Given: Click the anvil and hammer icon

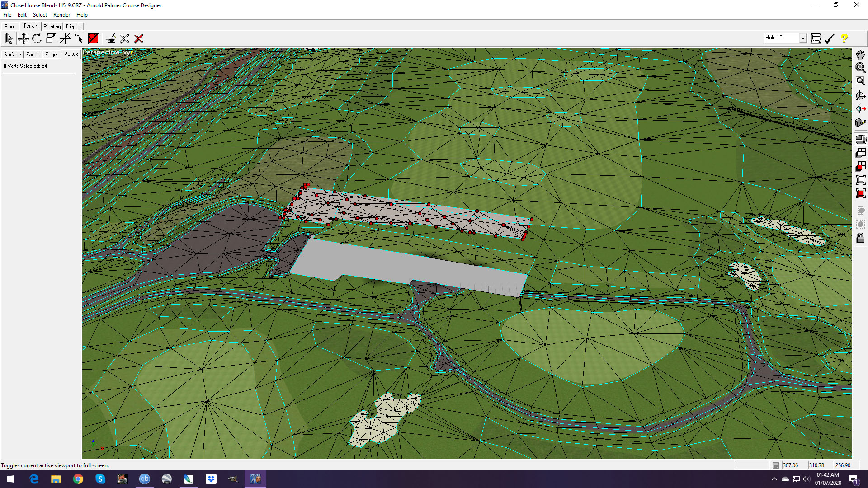Looking at the screenshot, I should 111,39.
